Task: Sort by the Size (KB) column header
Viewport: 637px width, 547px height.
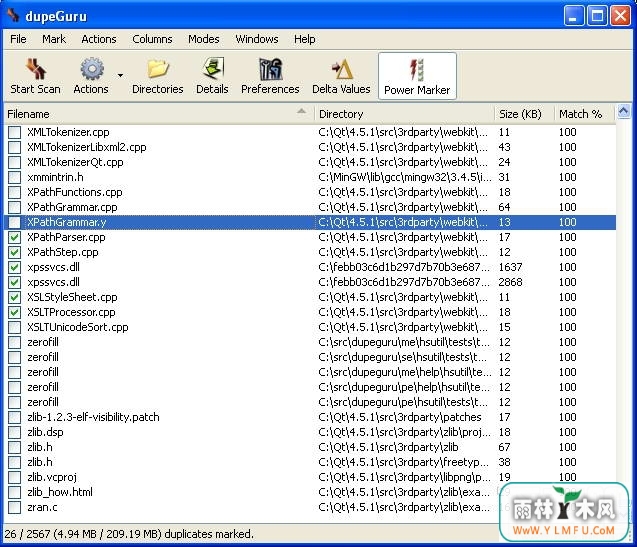Action: [x=524, y=114]
